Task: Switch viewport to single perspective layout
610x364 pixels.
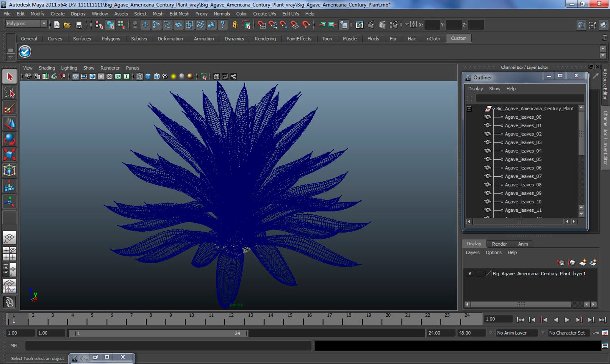Action: pyautogui.click(x=9, y=238)
